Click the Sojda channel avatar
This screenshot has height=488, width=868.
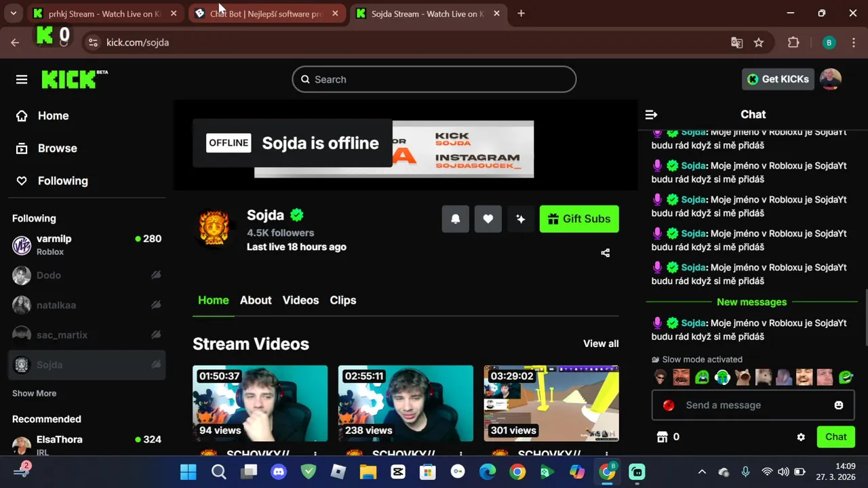pos(214,227)
